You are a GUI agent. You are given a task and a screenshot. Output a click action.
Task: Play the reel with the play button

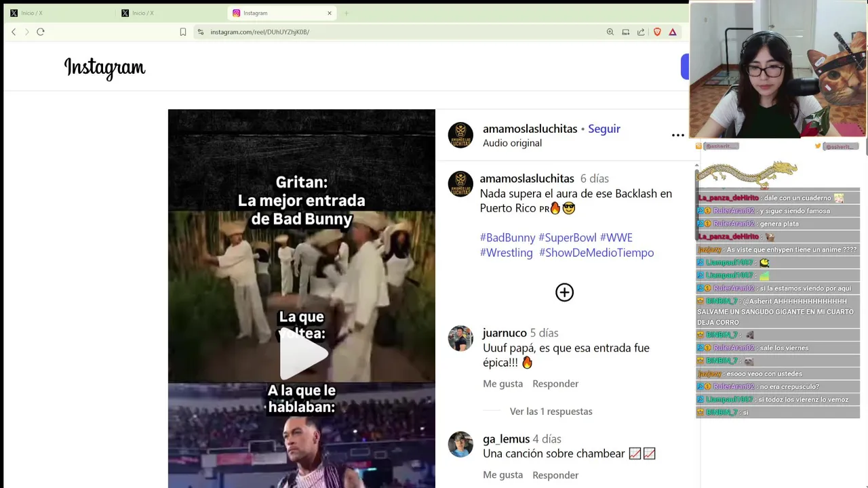pos(302,355)
